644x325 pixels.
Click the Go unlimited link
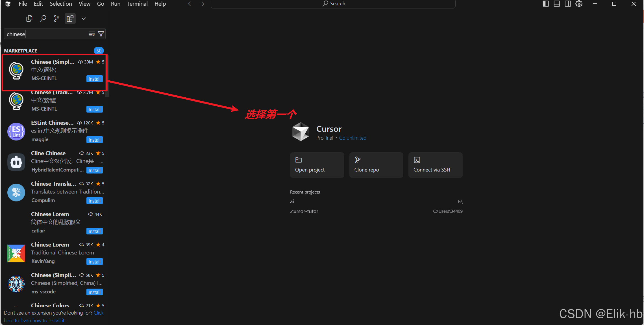[x=353, y=138]
